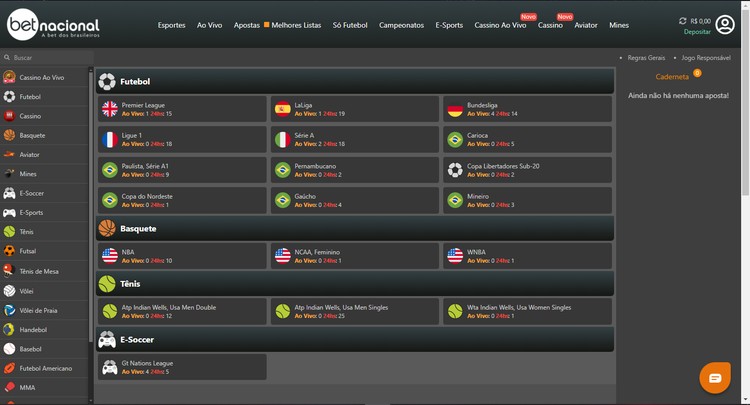Open Apostas in the top menu
This screenshot has height=405, width=750.
pyautogui.click(x=247, y=25)
